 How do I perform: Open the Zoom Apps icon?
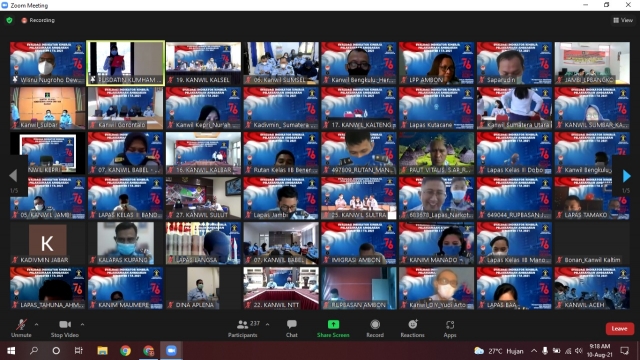[x=450, y=324]
